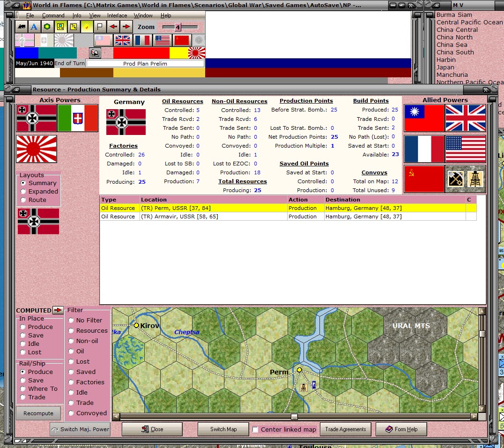Open the Interface menu
Screen dimensions: 504x448
117,15
